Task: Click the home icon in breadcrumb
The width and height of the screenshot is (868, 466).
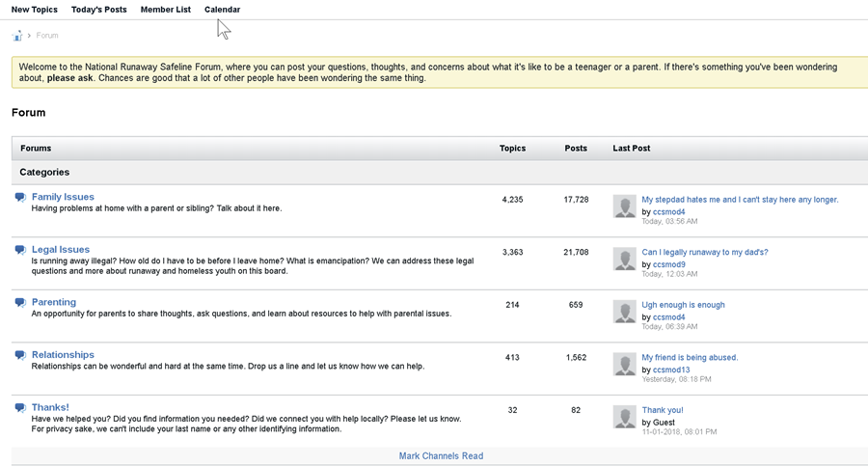Action: (17, 36)
